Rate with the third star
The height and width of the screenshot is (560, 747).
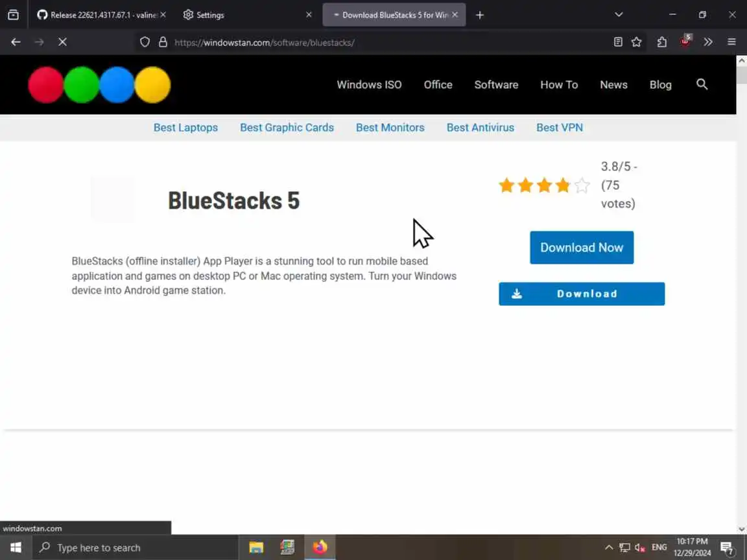[544, 185]
